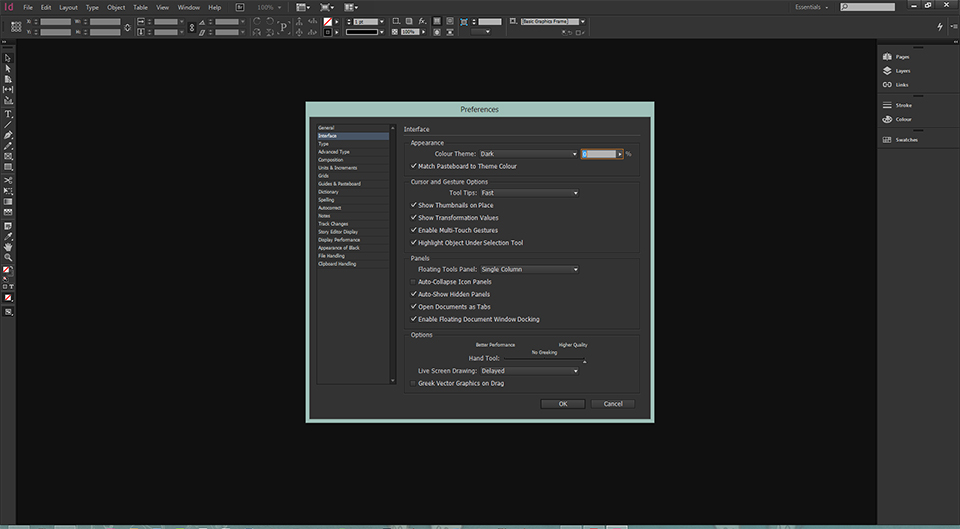Enable Greek Vector Graphics on Drag
This screenshot has height=529, width=960.
pyautogui.click(x=414, y=383)
